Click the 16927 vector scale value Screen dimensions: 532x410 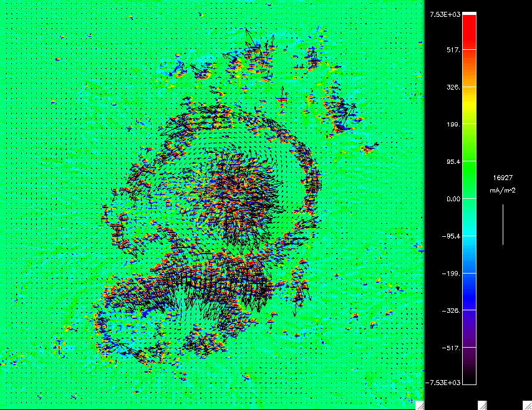(503, 178)
